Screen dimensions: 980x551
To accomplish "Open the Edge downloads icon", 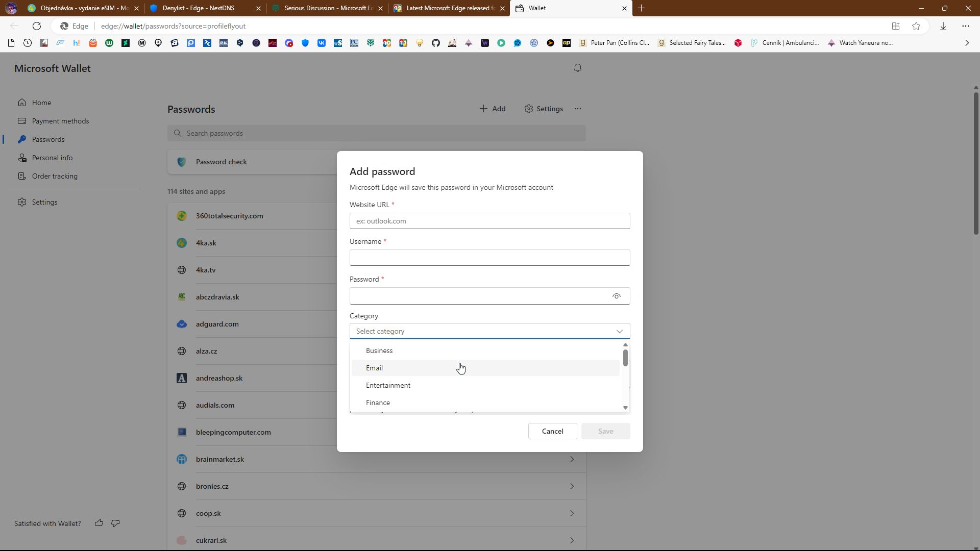I will tap(943, 26).
